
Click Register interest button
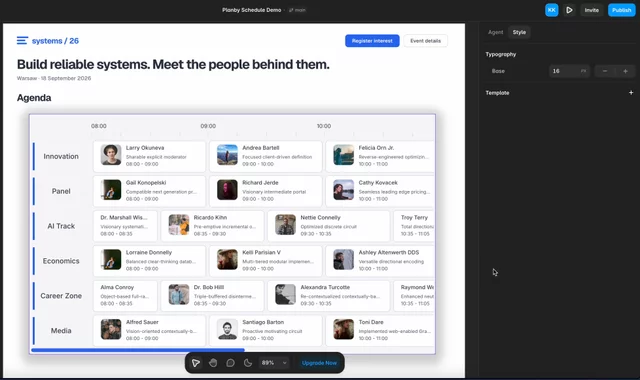(372, 41)
